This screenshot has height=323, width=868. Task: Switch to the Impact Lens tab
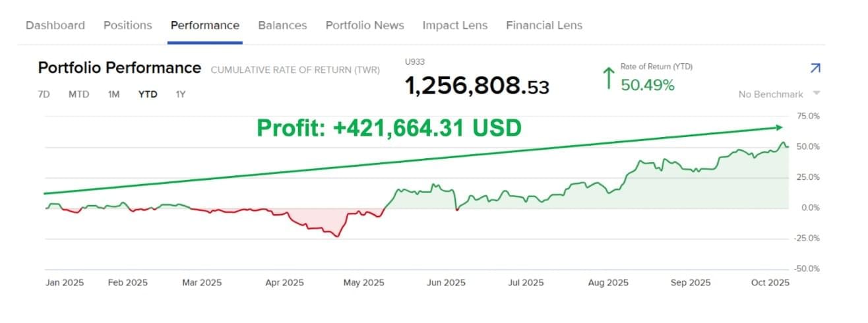455,26
